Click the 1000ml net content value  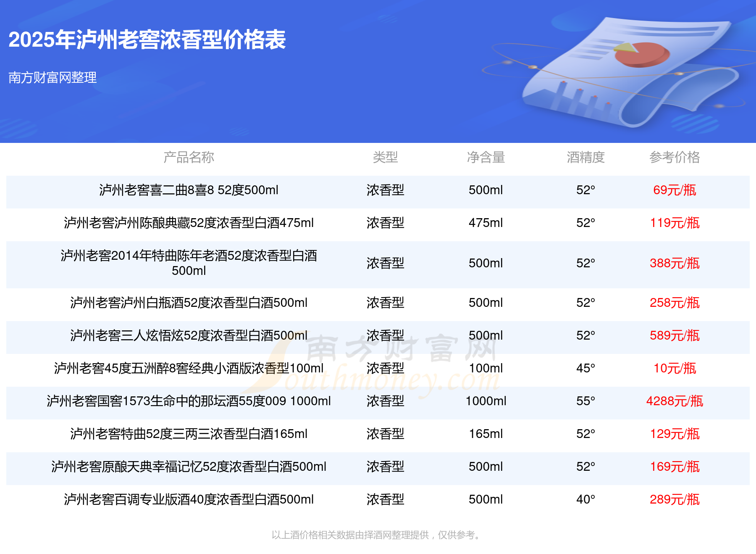coord(486,401)
